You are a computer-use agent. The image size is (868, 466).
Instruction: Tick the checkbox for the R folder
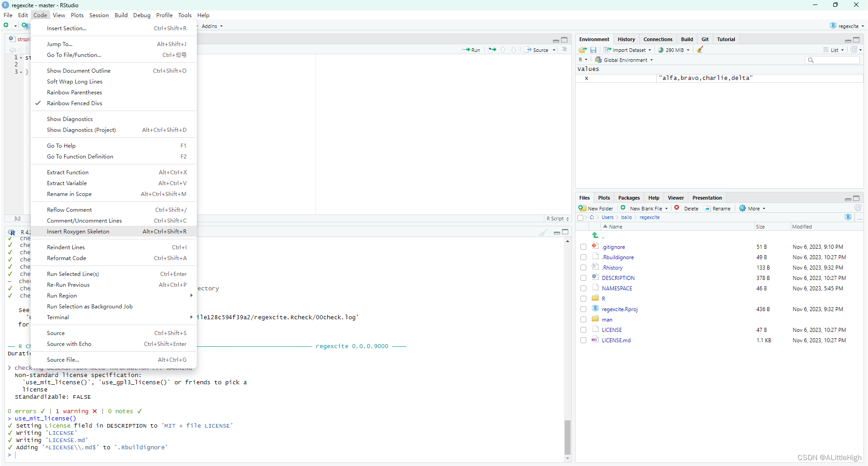tap(584, 299)
